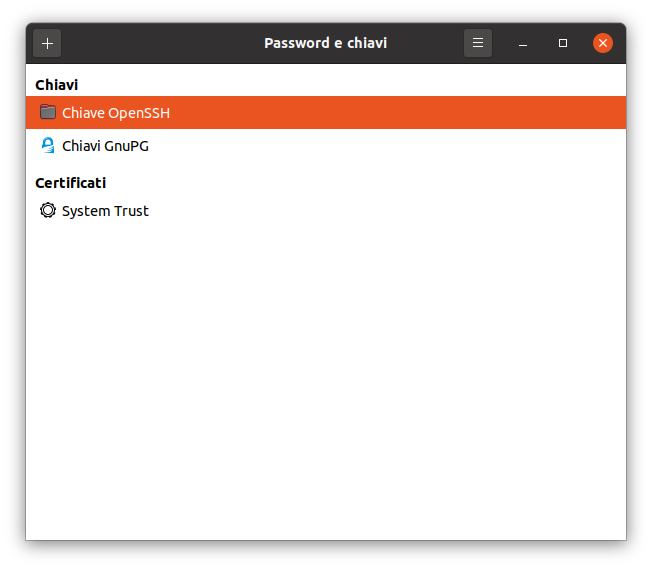Close the Password e chiavi window

[x=602, y=43]
